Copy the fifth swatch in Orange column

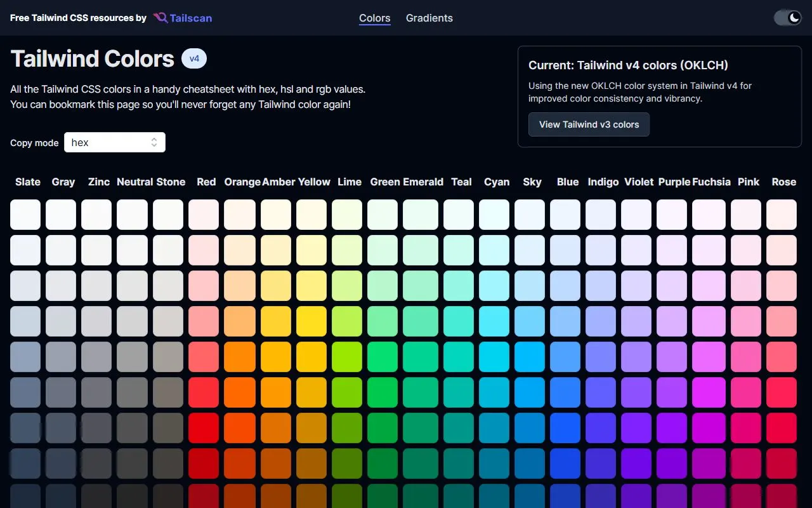pos(240,357)
